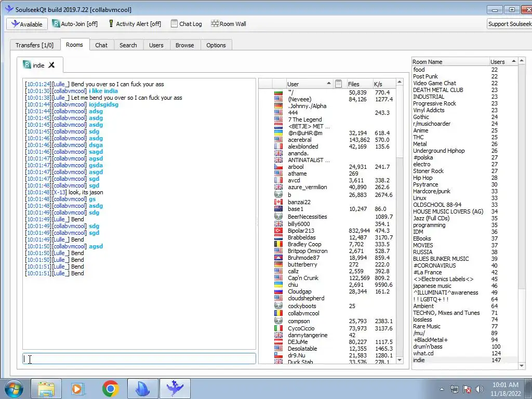This screenshot has height=399, width=532.
Task: Click the Turkish flag beside Bipolar213
Action: coord(278,230)
